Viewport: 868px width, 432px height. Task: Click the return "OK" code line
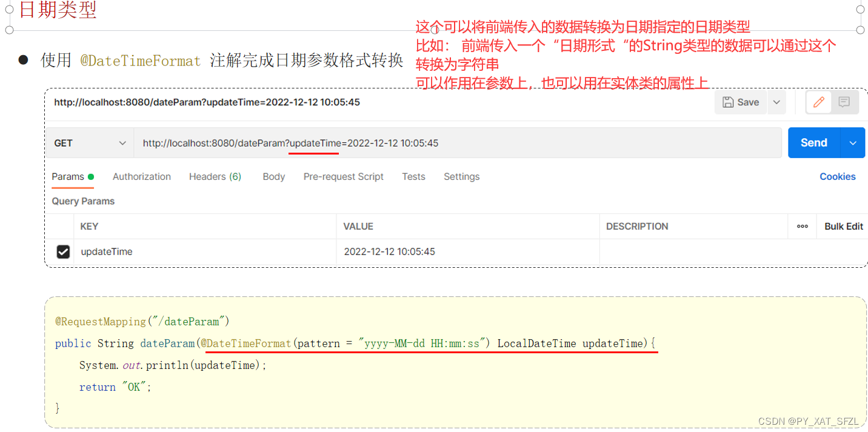[115, 387]
